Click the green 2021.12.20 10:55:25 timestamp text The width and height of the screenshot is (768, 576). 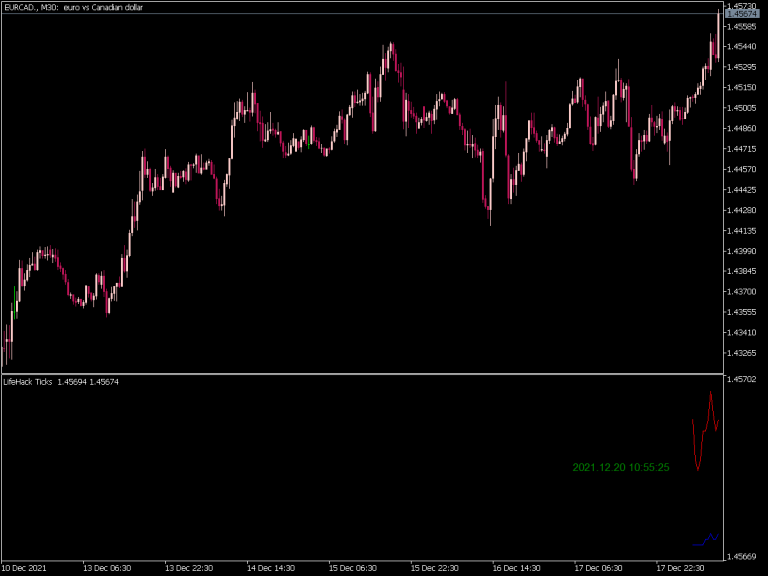pos(620,467)
